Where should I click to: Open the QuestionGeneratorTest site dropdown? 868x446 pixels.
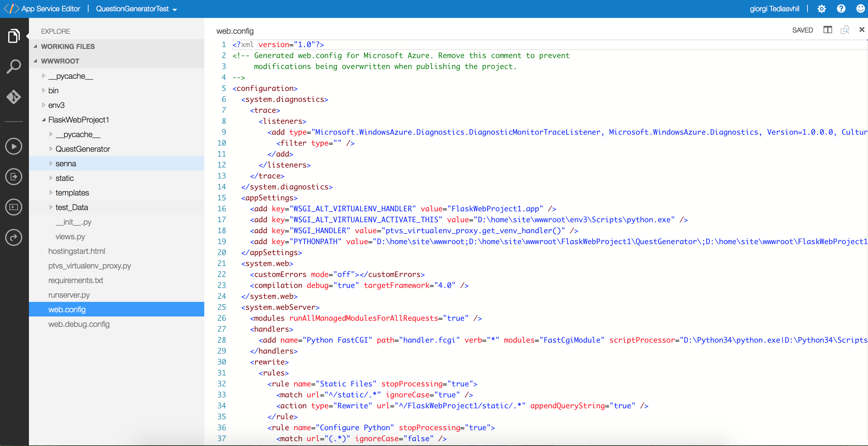136,9
